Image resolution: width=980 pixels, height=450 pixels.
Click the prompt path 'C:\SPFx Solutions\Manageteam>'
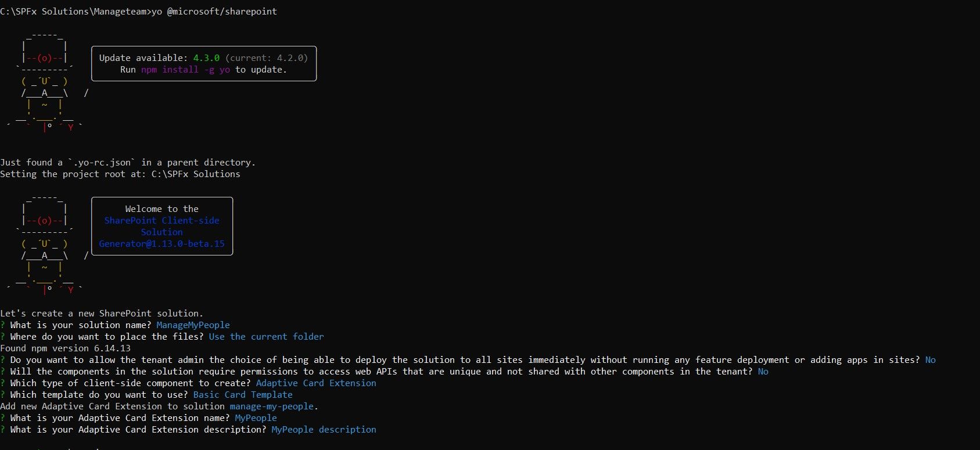pyautogui.click(x=76, y=12)
